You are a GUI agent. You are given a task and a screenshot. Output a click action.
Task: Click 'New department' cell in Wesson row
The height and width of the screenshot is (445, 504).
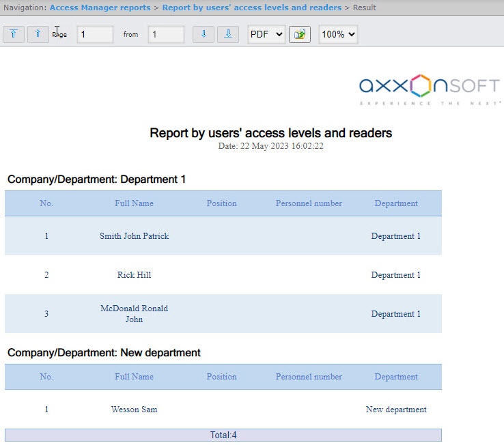(x=396, y=410)
